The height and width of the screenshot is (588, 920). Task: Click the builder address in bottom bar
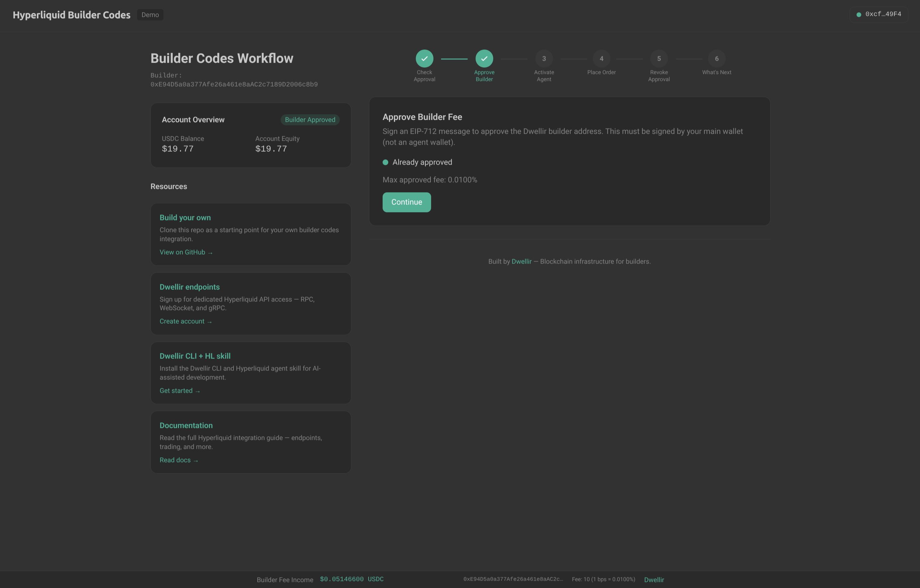[513, 579]
